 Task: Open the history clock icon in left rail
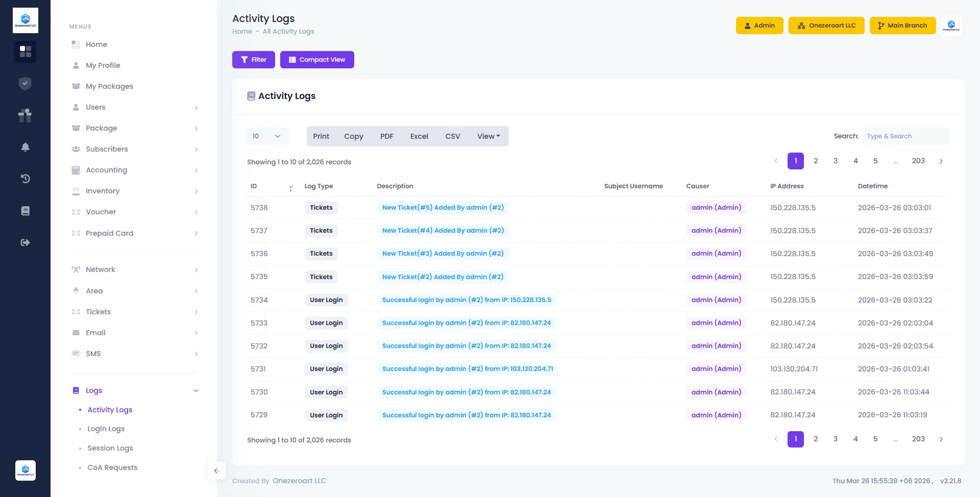click(25, 179)
